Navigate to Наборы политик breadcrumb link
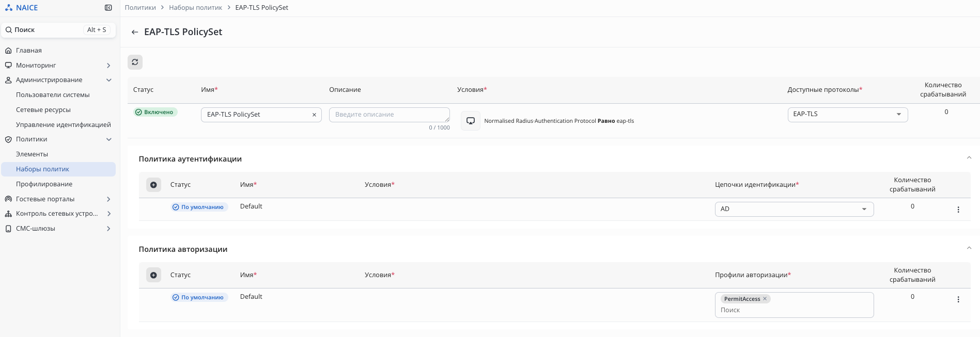980x337 pixels. (195, 8)
